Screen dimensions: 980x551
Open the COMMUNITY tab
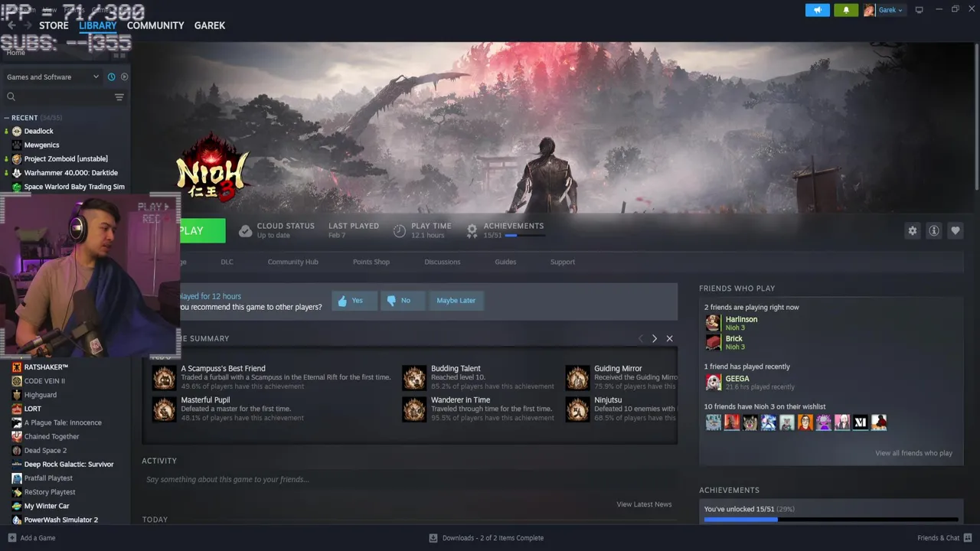[155, 25]
